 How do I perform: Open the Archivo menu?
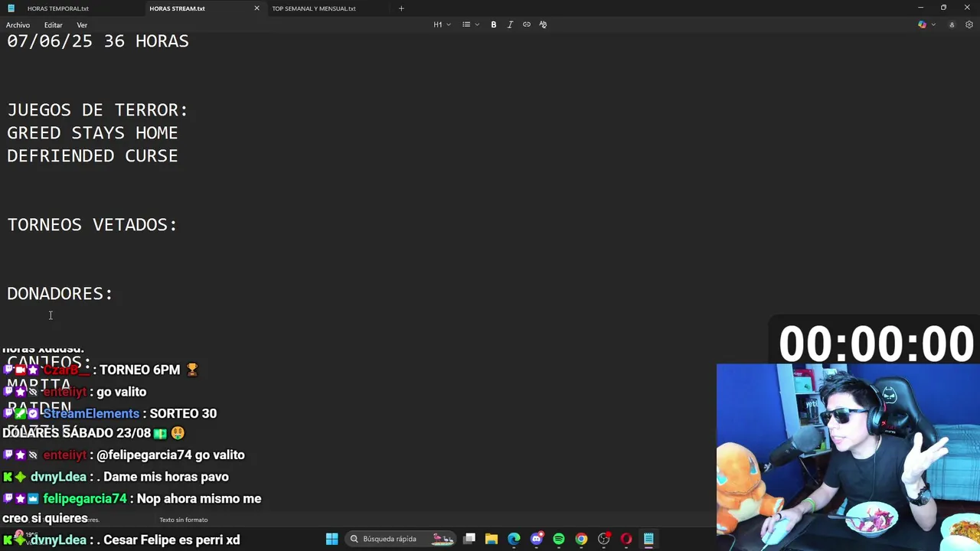click(x=18, y=25)
